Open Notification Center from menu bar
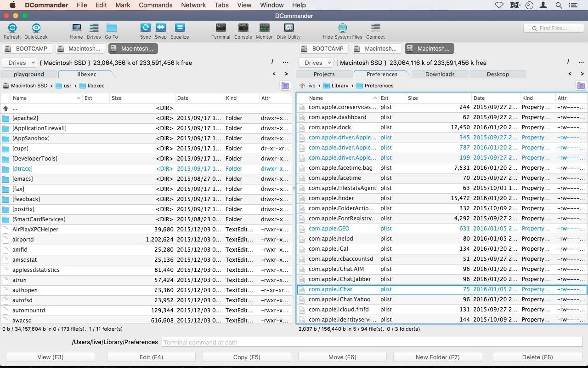The image size is (588, 368). tap(573, 5)
